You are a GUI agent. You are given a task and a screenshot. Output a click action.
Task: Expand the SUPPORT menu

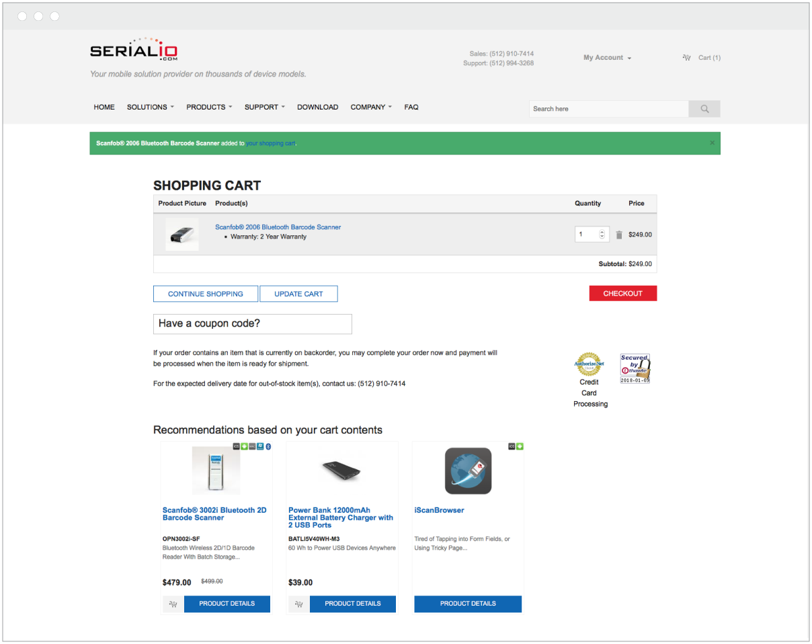pos(265,107)
